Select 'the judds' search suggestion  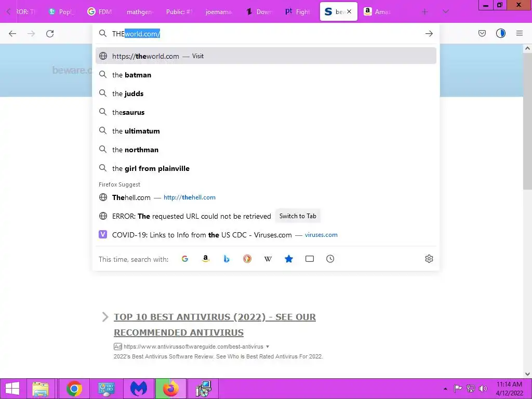266,94
